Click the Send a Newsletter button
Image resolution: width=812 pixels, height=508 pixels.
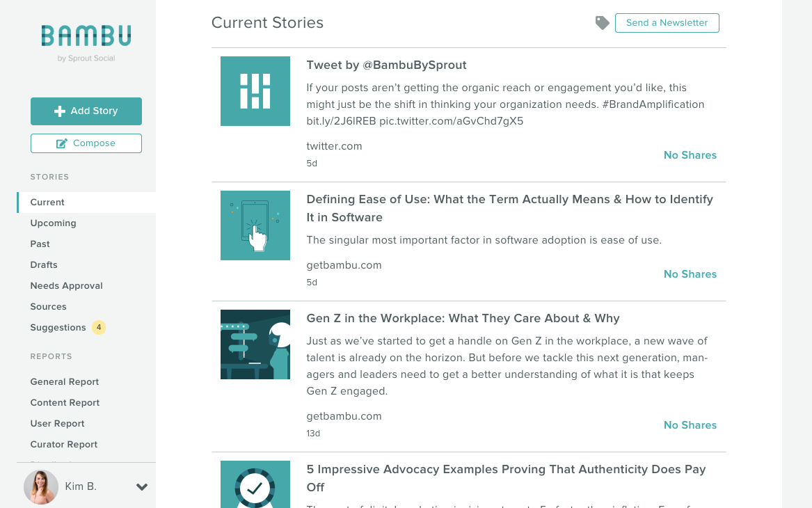pyautogui.click(x=667, y=23)
